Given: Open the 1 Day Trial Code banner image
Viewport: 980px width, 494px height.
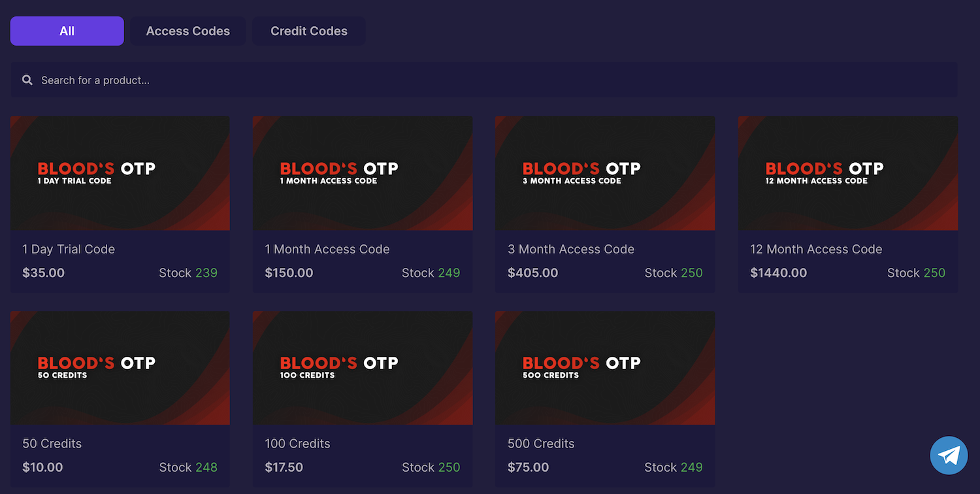Looking at the screenshot, I should [x=120, y=173].
